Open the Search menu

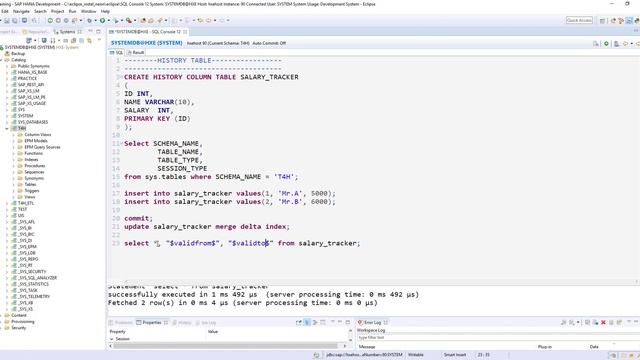coord(40,11)
